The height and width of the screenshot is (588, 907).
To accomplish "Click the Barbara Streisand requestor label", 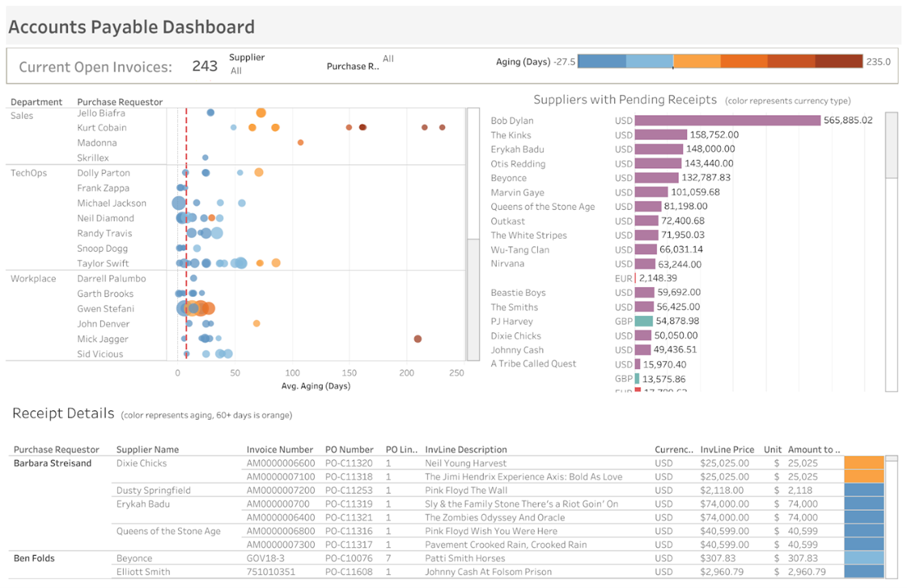I will [x=52, y=463].
